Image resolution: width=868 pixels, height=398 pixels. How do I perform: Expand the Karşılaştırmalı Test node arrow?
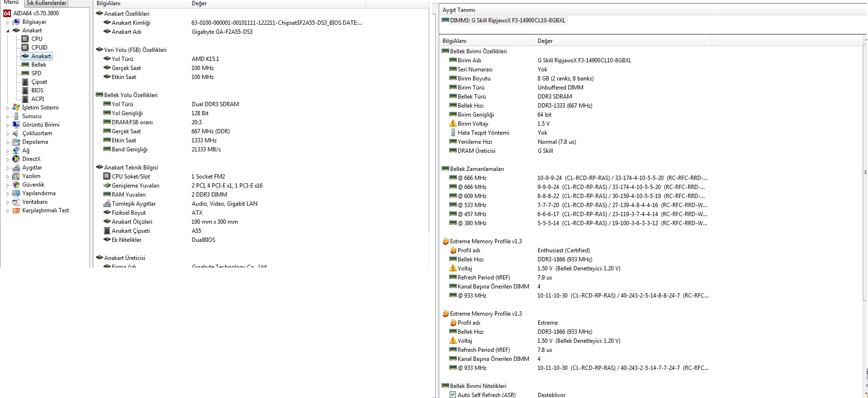click(x=8, y=211)
